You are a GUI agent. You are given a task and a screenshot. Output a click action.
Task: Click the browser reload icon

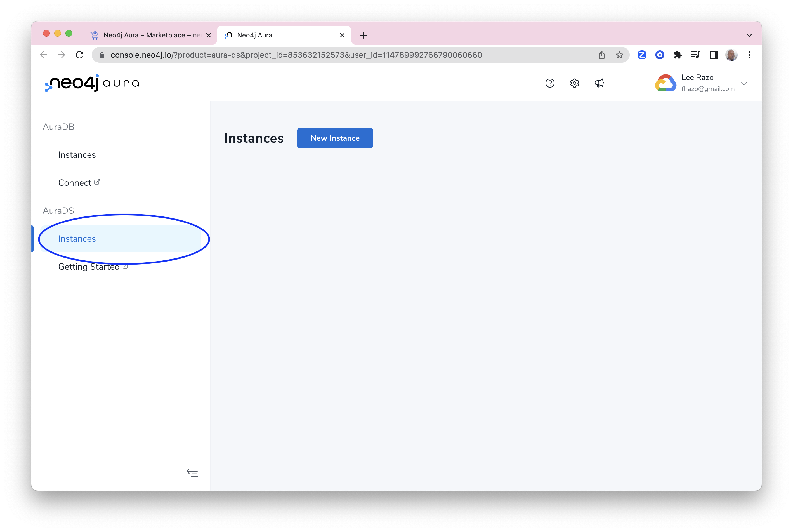click(79, 55)
